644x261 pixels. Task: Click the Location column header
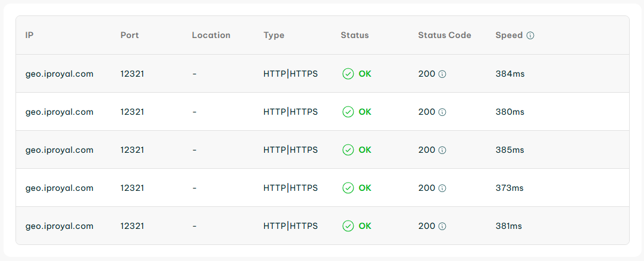coord(211,35)
